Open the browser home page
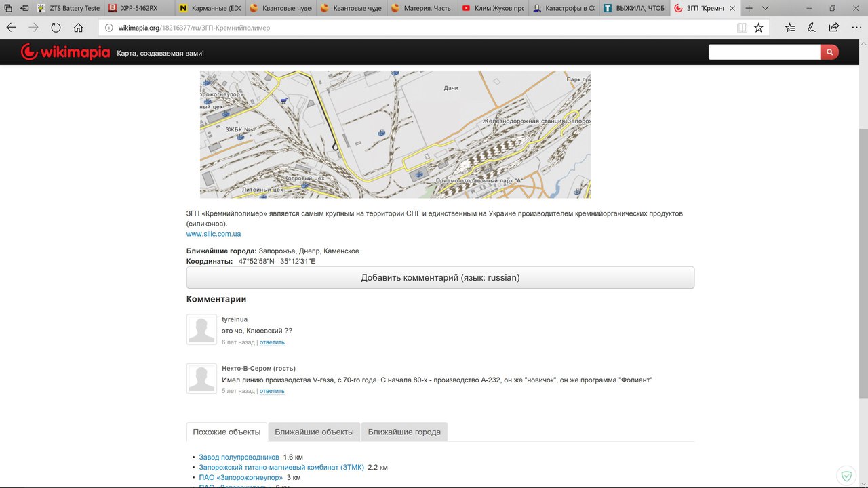868x488 pixels. [78, 28]
